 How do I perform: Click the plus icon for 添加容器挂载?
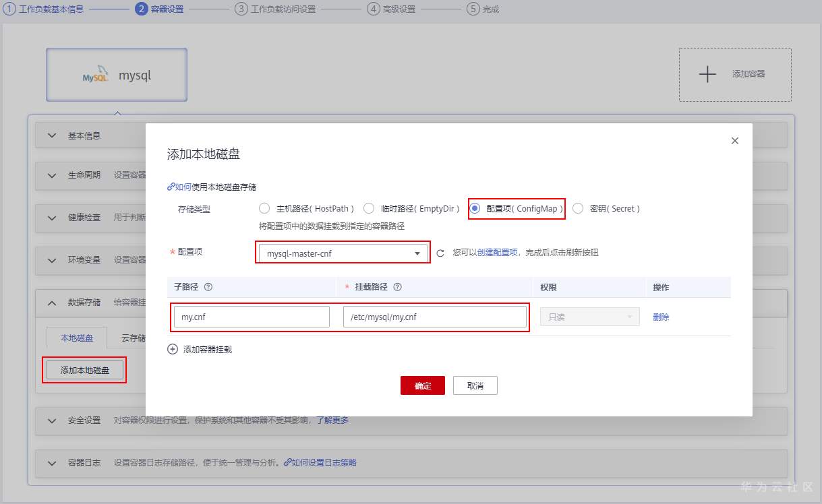(x=173, y=349)
